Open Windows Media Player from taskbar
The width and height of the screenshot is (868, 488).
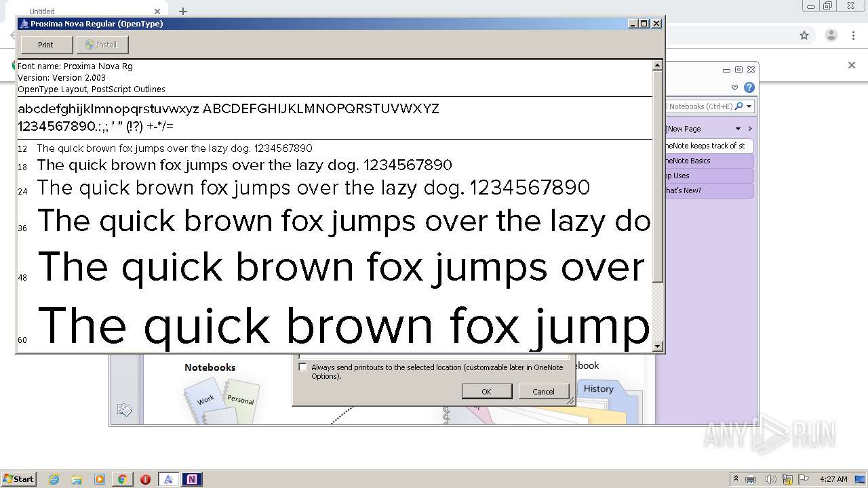pyautogui.click(x=100, y=479)
